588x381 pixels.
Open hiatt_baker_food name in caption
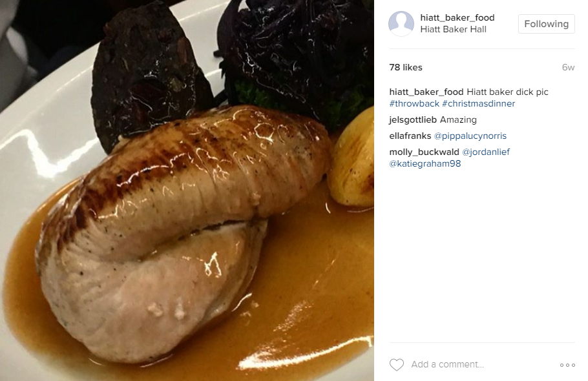click(426, 92)
